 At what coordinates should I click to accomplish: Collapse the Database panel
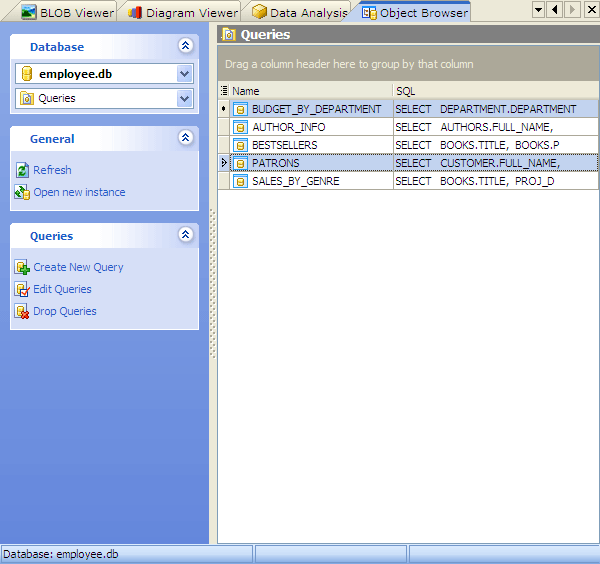(186, 46)
